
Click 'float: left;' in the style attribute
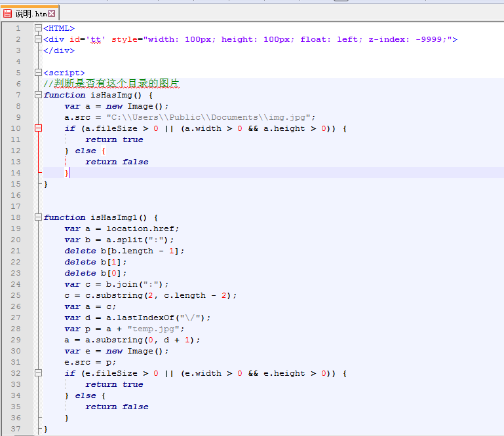click(331, 39)
